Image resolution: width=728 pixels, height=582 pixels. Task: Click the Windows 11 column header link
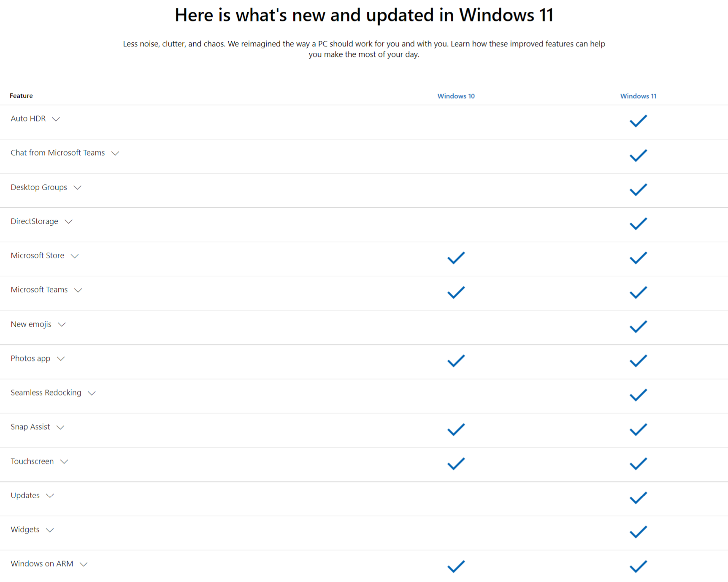coord(638,96)
